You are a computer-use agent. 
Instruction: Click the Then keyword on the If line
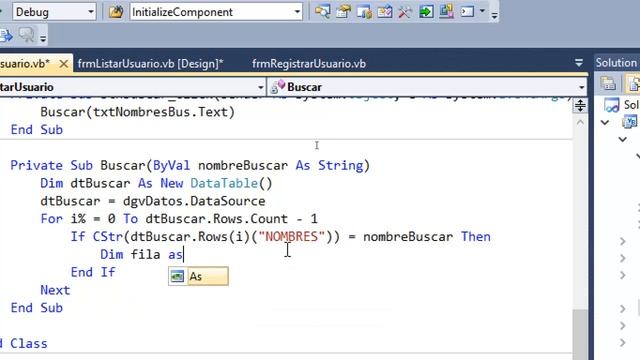tap(476, 237)
